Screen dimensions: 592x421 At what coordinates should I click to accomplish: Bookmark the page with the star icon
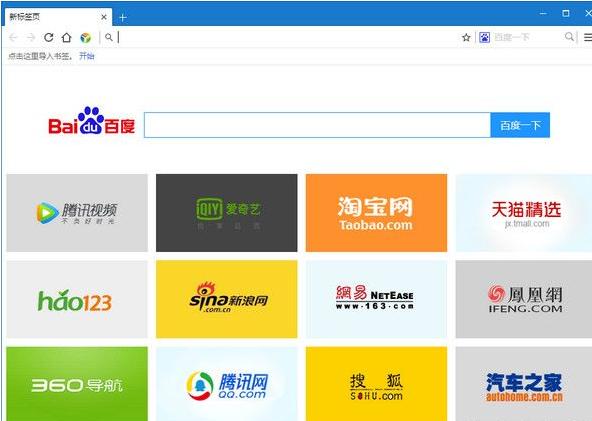click(x=466, y=37)
